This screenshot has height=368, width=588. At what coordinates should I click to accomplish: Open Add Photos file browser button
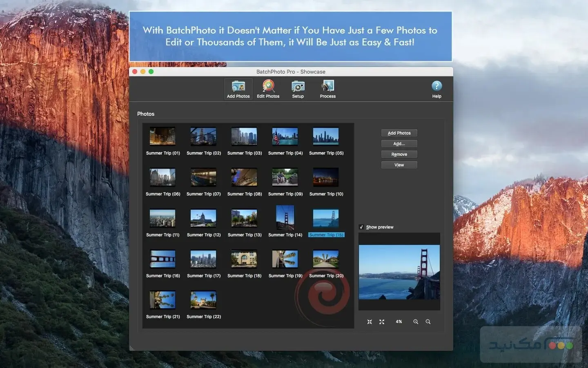[399, 133]
